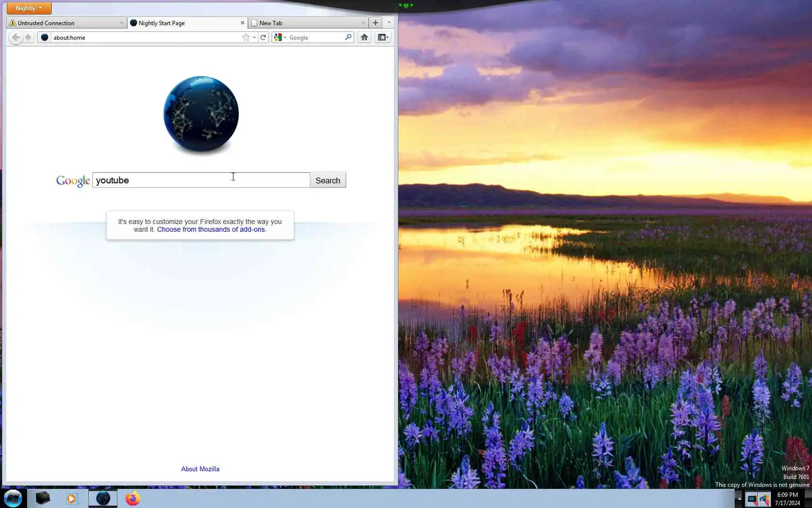Click the Nightly globe logo on the start page

pyautogui.click(x=201, y=114)
